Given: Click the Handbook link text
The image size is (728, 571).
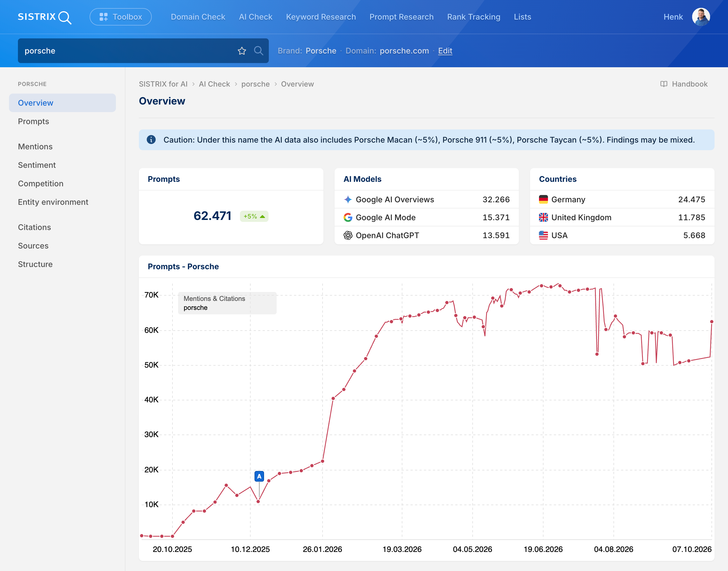Looking at the screenshot, I should coord(690,84).
